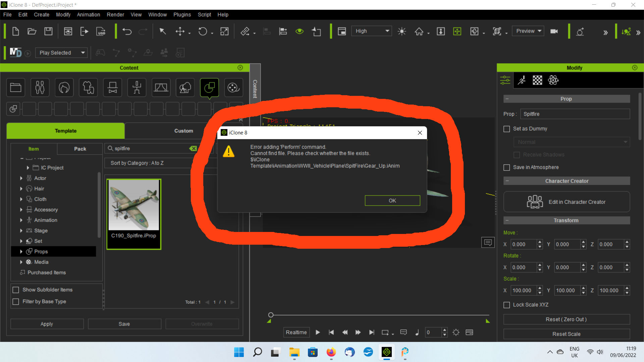The width and height of the screenshot is (644, 362).
Task: Toggle the Set as Dummy checkbox
Action: pyautogui.click(x=506, y=128)
